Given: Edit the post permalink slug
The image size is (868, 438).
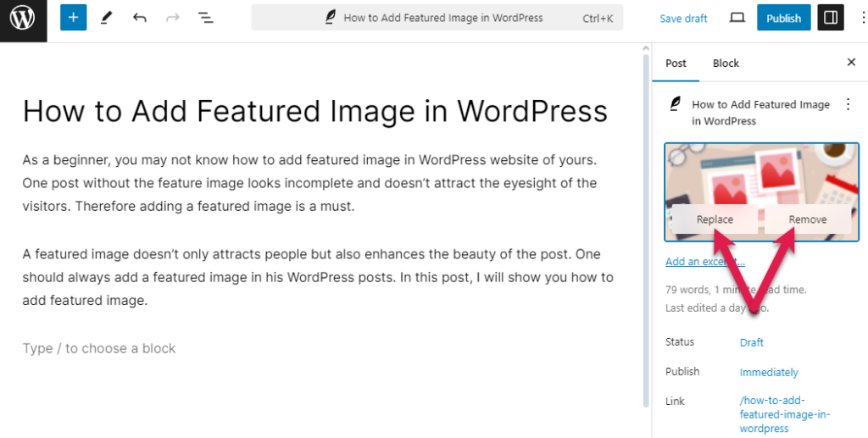Looking at the screenshot, I should click(785, 415).
